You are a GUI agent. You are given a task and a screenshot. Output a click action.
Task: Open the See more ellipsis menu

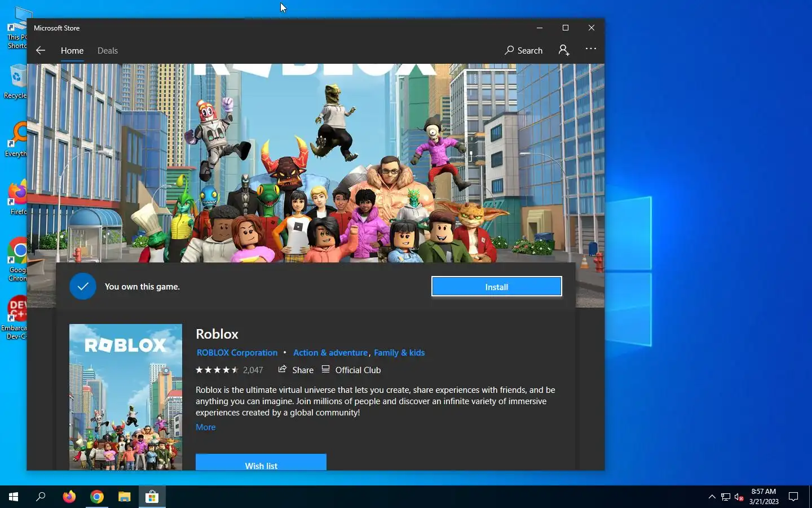591,49
